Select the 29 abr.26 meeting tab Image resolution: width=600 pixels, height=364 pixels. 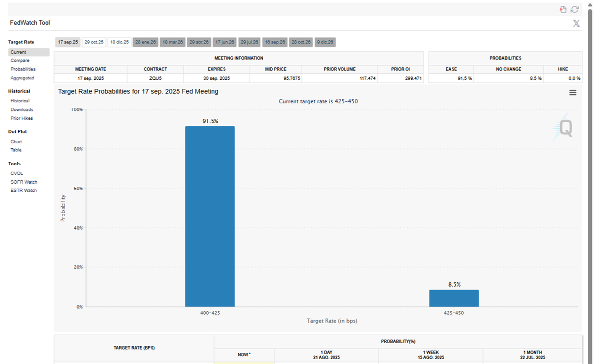[x=199, y=42]
